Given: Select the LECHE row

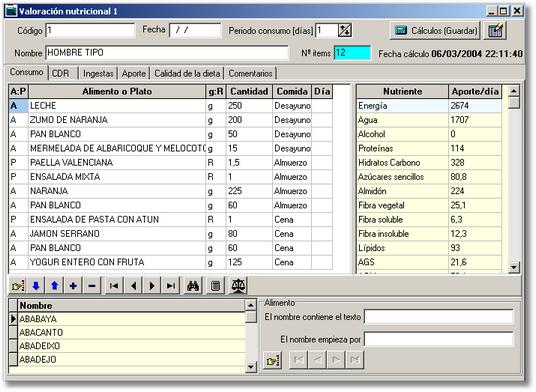Looking at the screenshot, I should click(170, 106).
